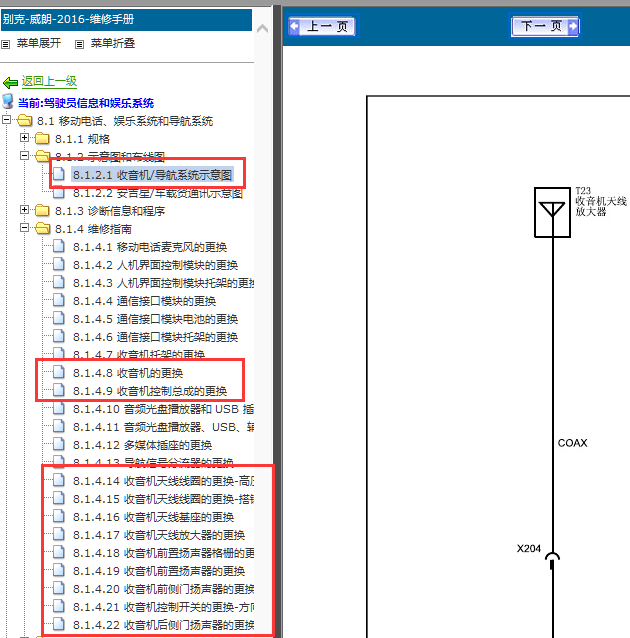Open 8.1.4.16 收音机天线基座的更换
The width and height of the screenshot is (630, 638).
tap(153, 517)
